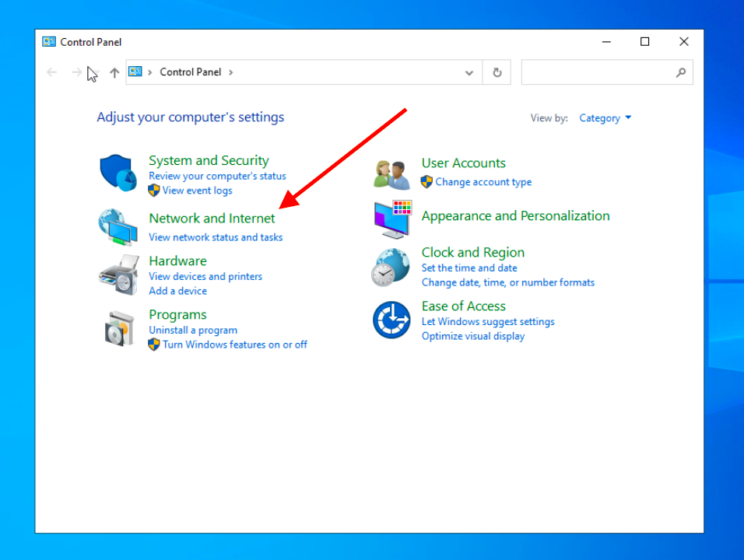Viewport: 744px width, 560px height.
Task: Open the Clock and Region category
Action: 473,252
